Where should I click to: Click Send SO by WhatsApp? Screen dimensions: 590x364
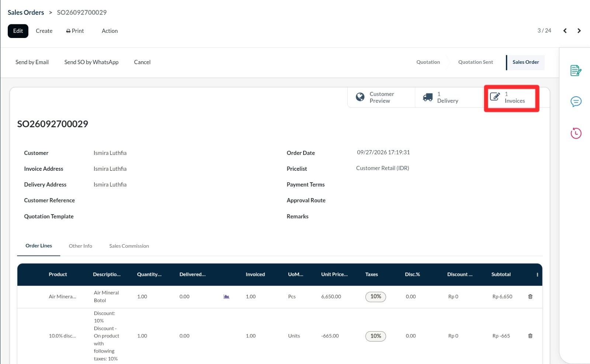[x=91, y=62]
